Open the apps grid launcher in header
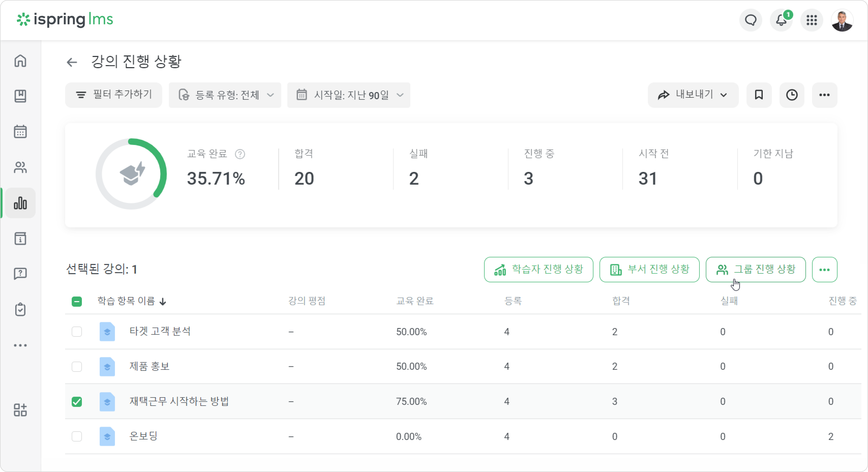Viewport: 868px width, 472px height. click(812, 20)
